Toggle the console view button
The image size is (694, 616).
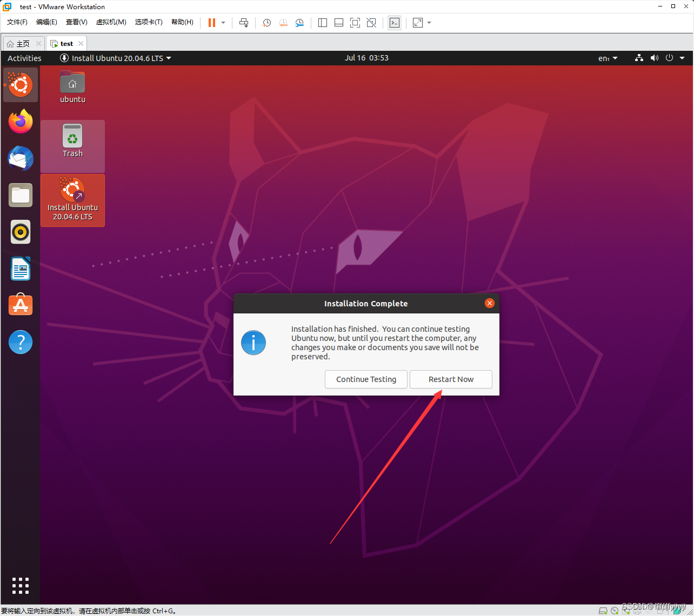(x=395, y=23)
